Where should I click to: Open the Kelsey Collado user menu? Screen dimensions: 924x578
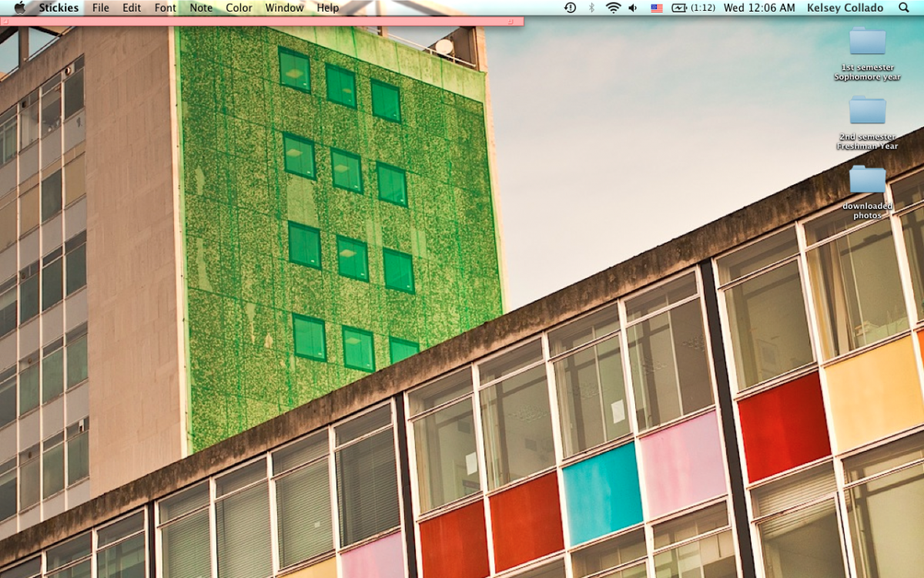coord(845,8)
